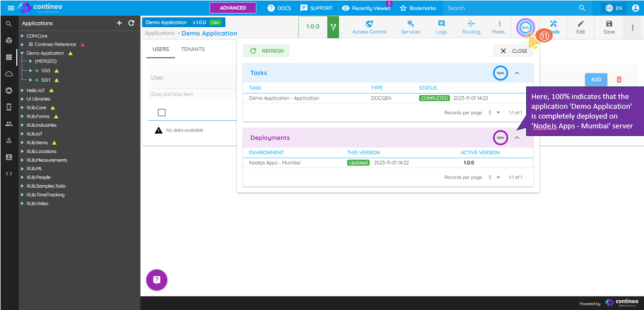644x310 pixels.
Task: Select the USERS tab
Action: pos(161,49)
